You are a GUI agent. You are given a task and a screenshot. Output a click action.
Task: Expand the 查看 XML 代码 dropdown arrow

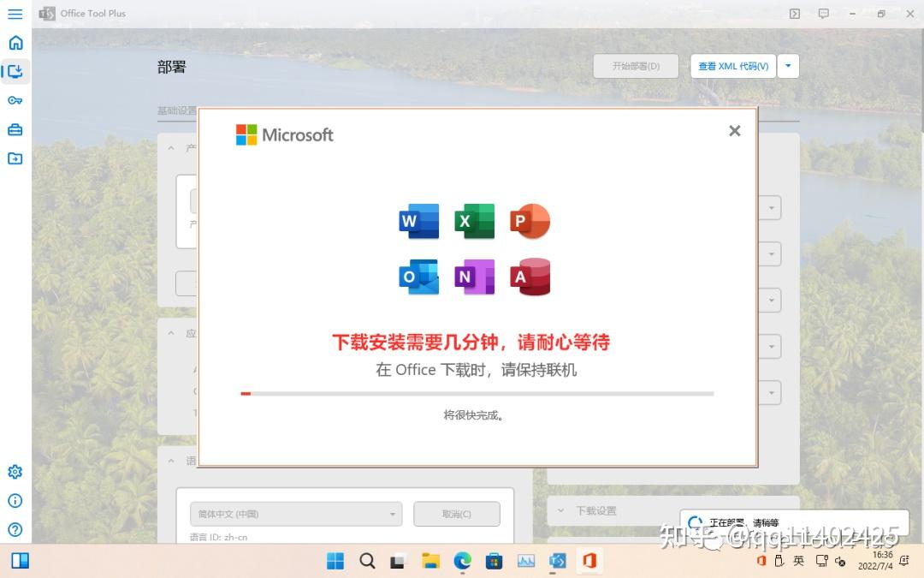pos(790,66)
